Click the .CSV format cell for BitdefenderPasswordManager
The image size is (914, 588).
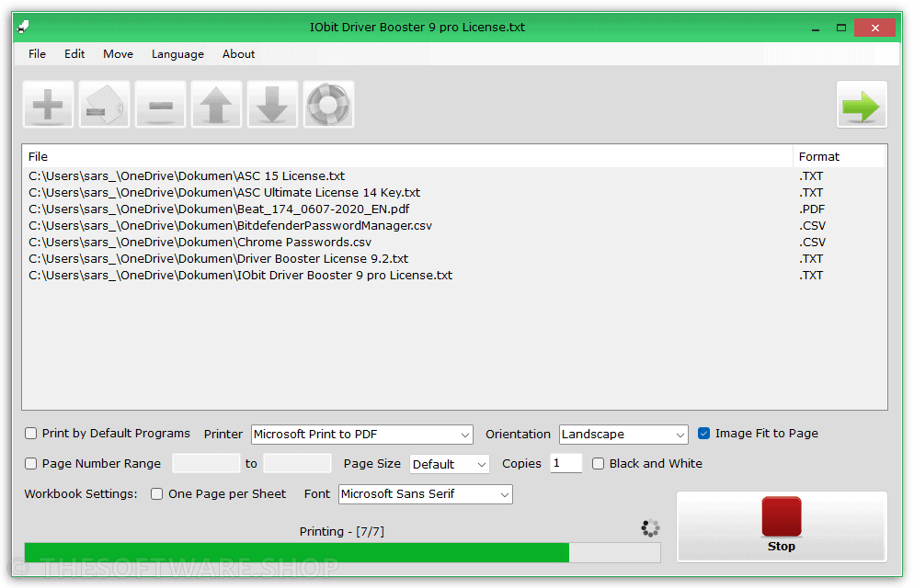[813, 225]
